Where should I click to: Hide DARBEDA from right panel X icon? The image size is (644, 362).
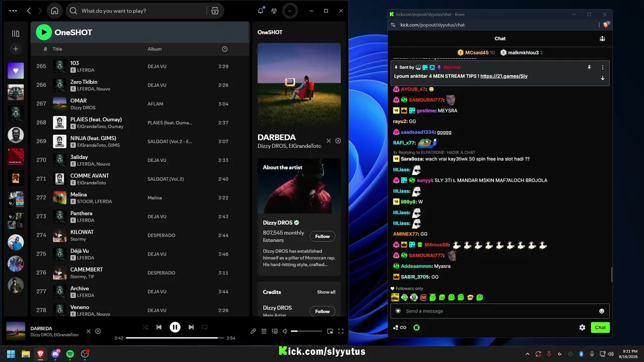(x=329, y=141)
